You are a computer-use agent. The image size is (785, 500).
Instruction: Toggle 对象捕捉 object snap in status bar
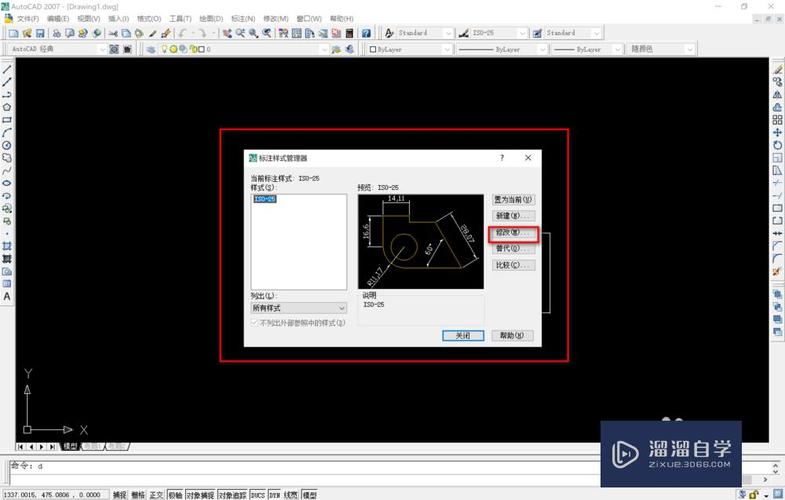point(200,494)
